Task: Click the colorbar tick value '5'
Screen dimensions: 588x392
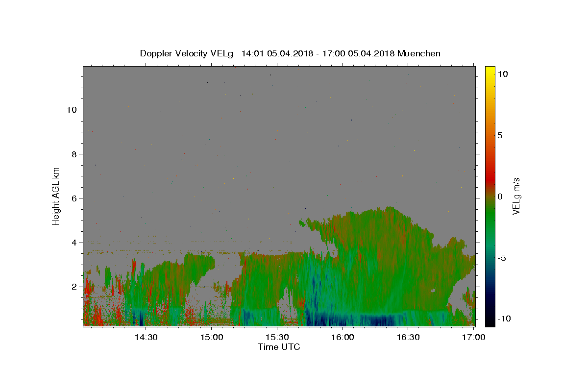Action: pyautogui.click(x=500, y=135)
